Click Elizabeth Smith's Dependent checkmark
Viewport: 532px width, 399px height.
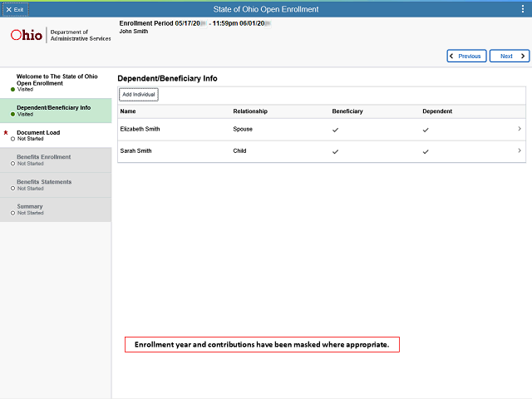coord(426,130)
